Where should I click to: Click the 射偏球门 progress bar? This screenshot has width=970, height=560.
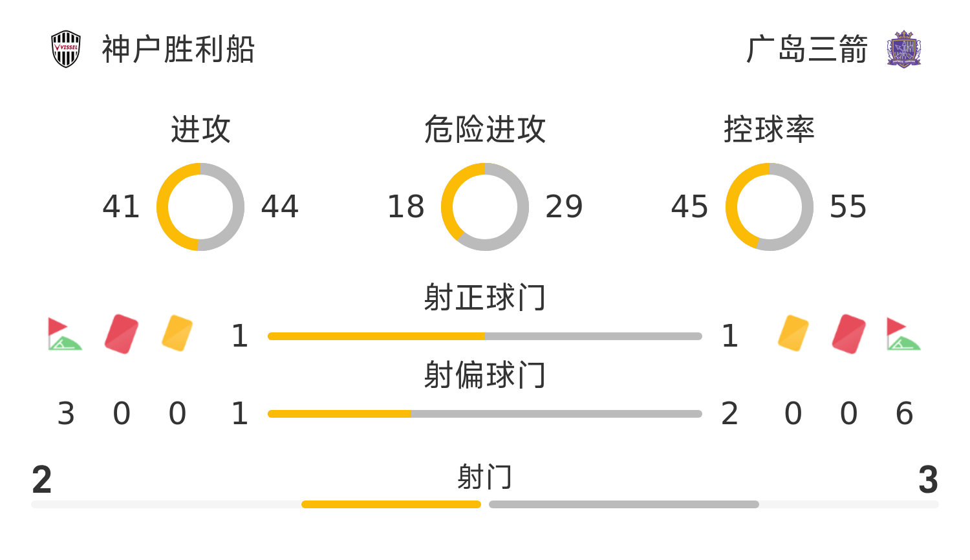tap(485, 414)
